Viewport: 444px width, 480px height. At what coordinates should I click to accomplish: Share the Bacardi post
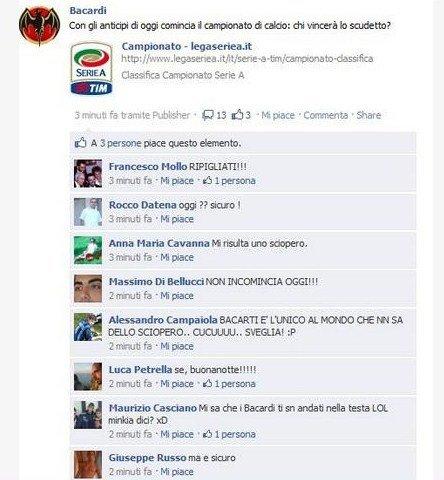pos(369,115)
